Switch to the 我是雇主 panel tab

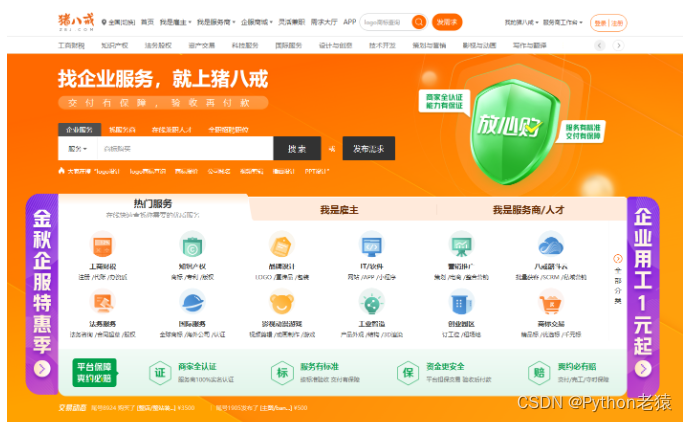[339, 210]
